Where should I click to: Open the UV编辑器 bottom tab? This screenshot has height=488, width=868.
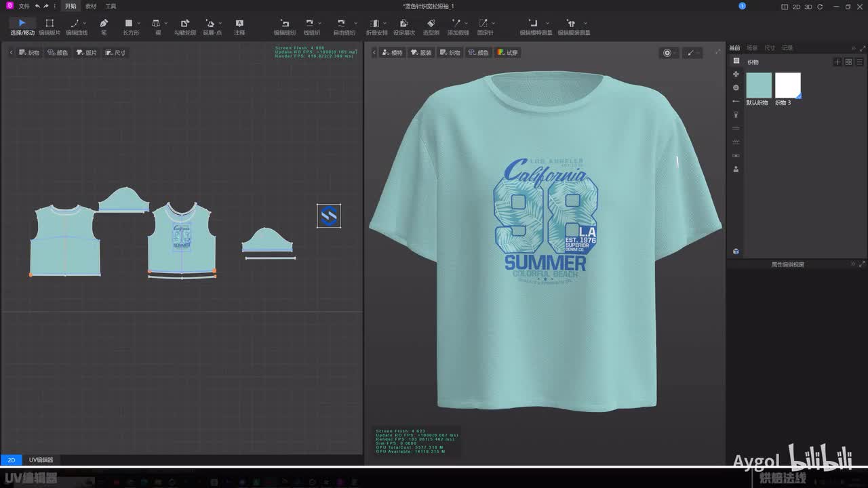[x=41, y=460]
